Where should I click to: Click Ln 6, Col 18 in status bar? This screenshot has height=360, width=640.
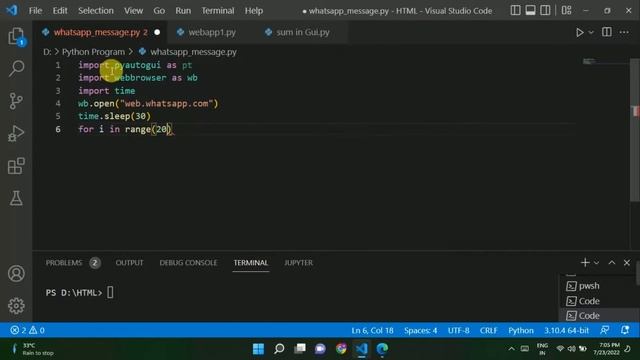tap(372, 330)
